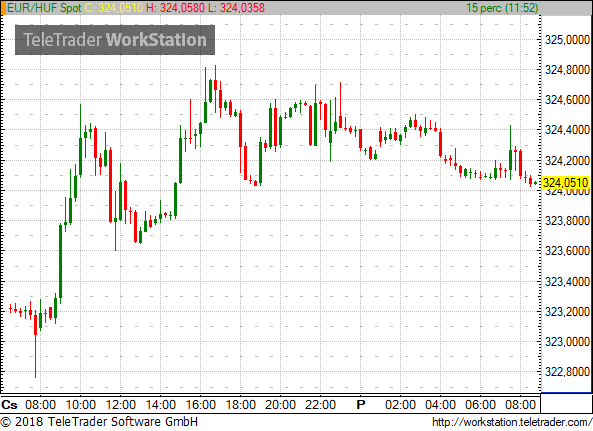This screenshot has height=431, width=593.
Task: Click the EUR/HUF Spot title label
Action: click(44, 8)
